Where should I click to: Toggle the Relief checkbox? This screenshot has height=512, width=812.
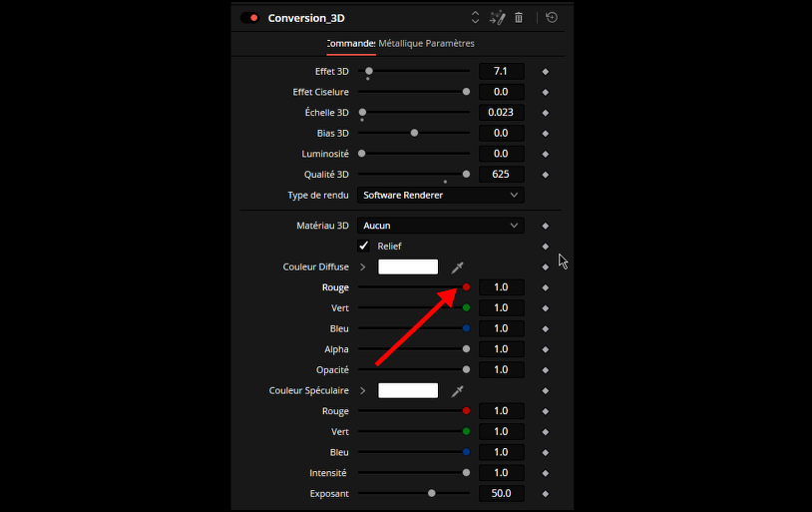point(364,247)
